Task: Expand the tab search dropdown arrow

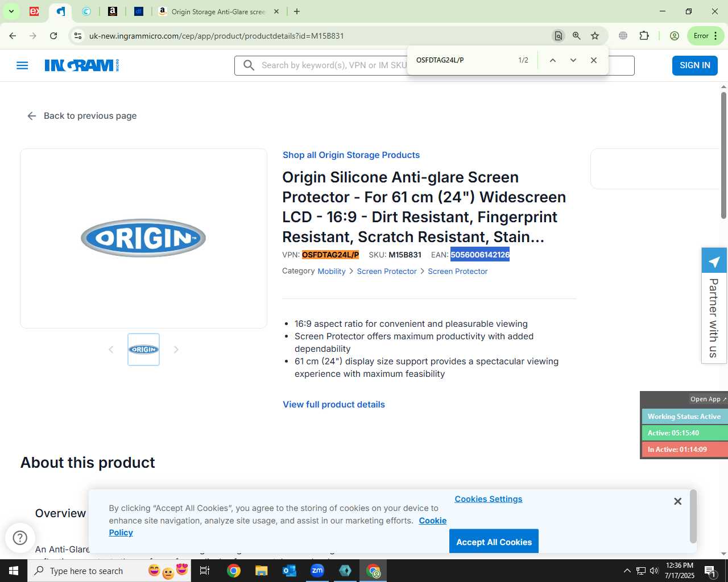Action: 11,11
